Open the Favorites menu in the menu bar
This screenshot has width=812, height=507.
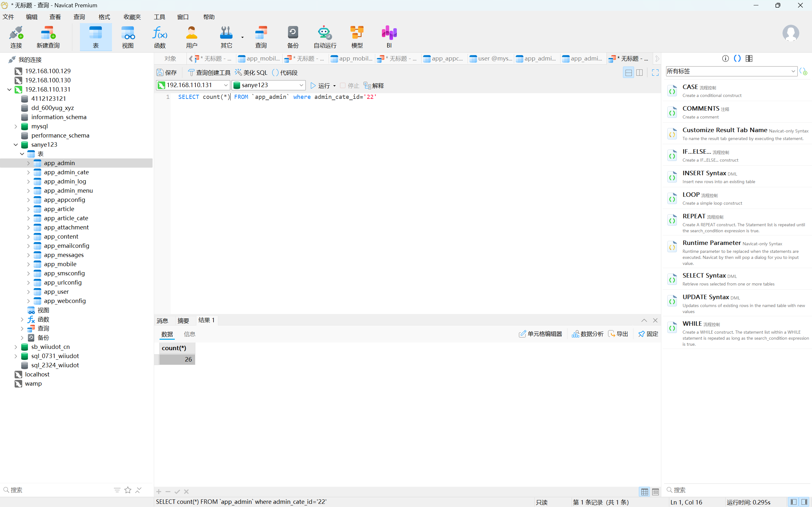click(132, 17)
